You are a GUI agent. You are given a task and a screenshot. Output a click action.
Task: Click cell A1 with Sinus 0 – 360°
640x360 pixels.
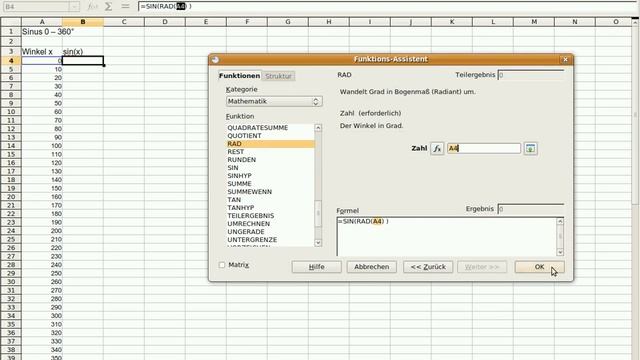click(42, 32)
